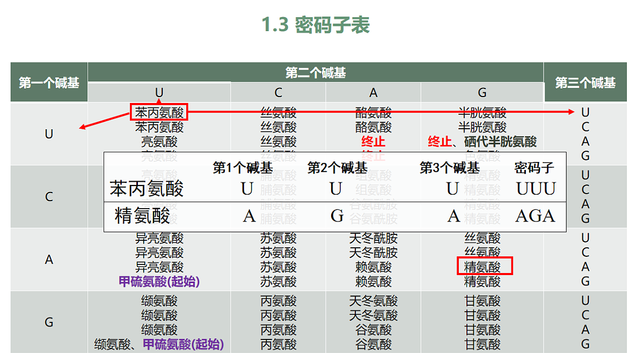Click the codon "UUU" in the overlay
Viewport: 644px width, 362px height.
coord(536,189)
